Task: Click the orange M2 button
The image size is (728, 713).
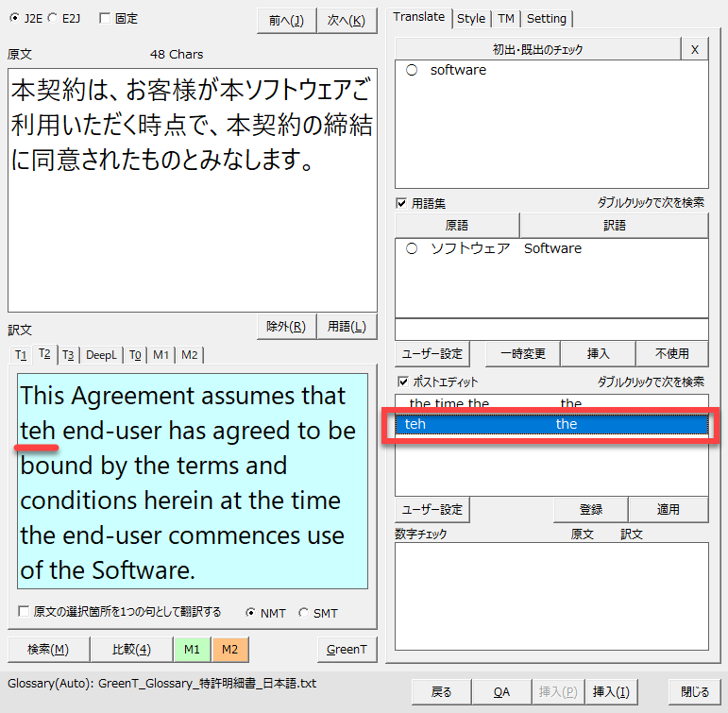Action: [x=229, y=649]
